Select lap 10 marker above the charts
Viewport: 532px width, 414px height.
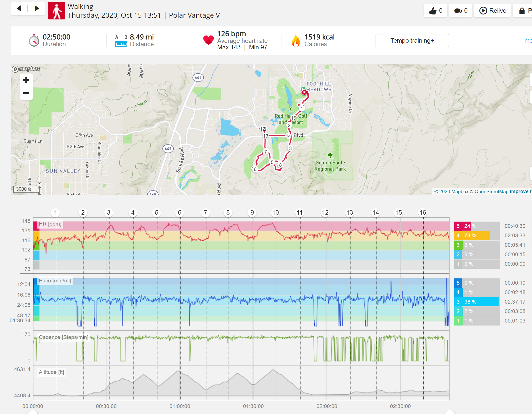pos(275,213)
